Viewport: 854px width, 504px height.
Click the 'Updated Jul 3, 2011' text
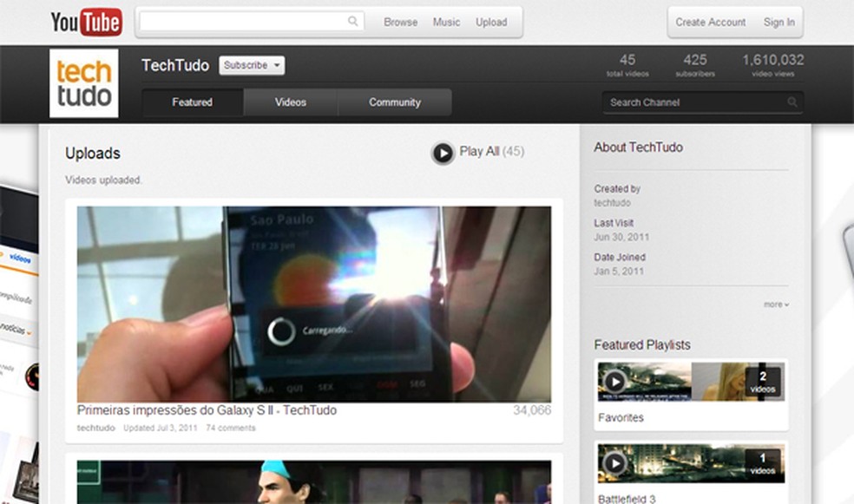pyautogui.click(x=160, y=428)
